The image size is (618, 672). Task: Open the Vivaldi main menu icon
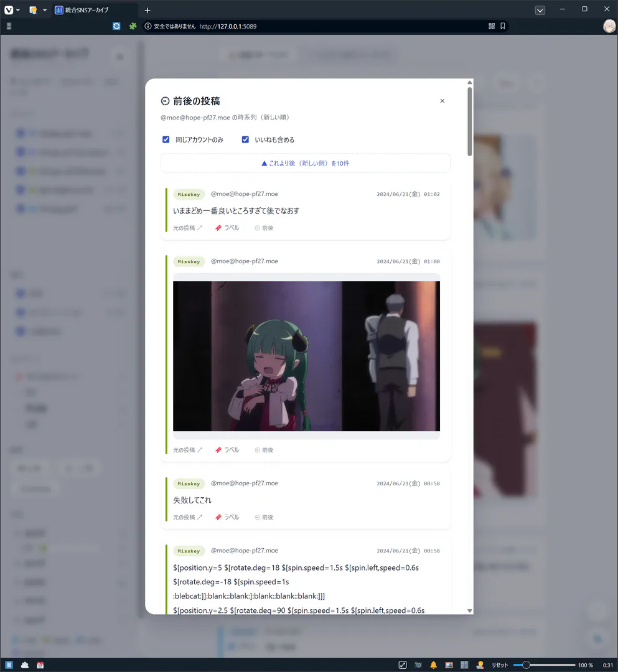[9, 10]
